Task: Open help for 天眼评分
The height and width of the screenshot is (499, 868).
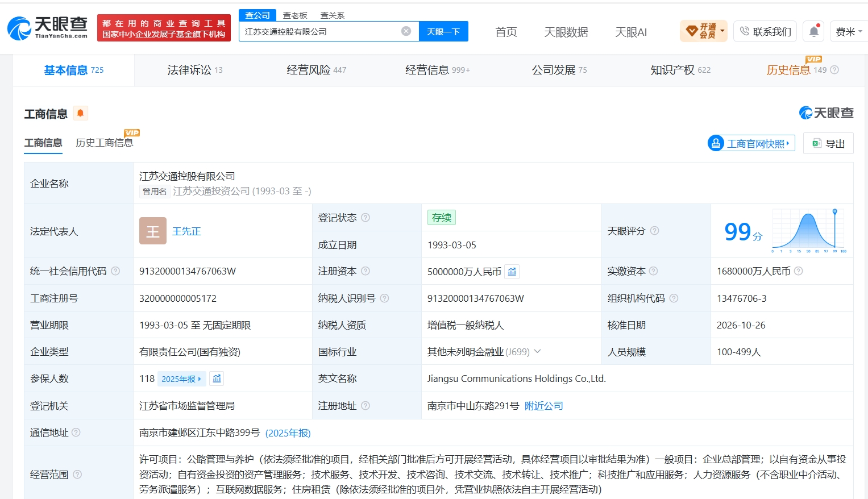Action: pos(654,231)
